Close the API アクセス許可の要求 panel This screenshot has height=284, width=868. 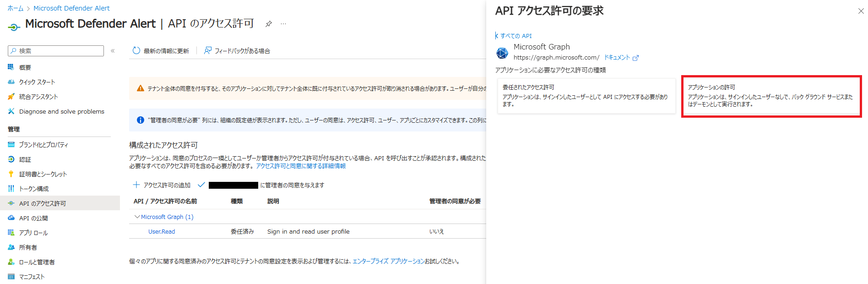coord(861,11)
